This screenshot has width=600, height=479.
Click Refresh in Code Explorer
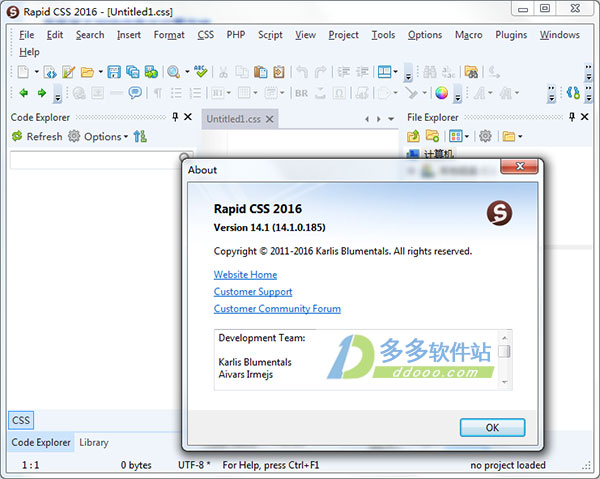coord(37,137)
